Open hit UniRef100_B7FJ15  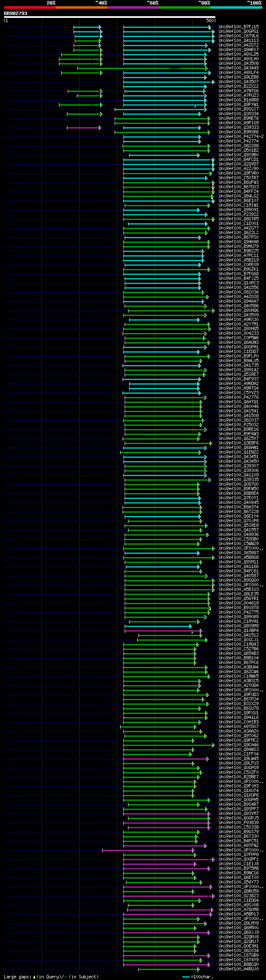click(239, 27)
